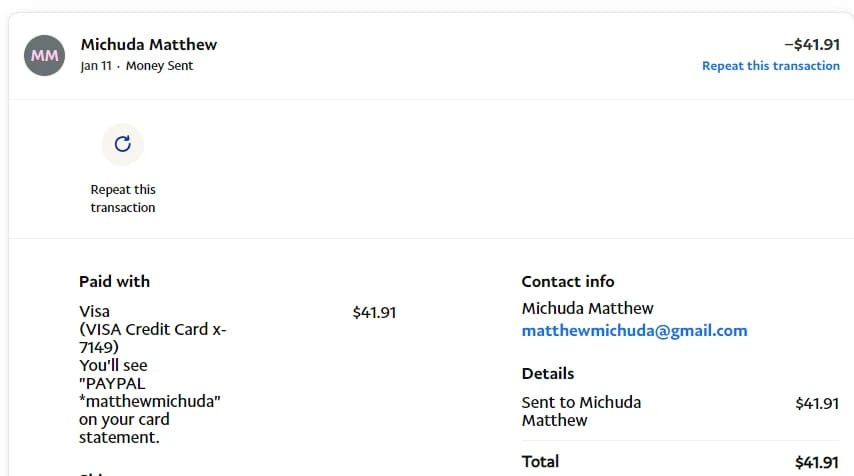
Task: Click the $41.91 amount in the Sent to row
Action: 816,403
